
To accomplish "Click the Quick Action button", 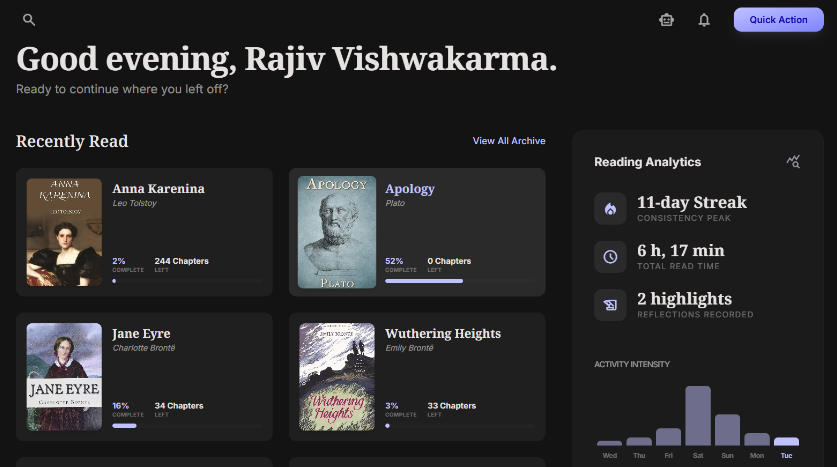I will pos(778,20).
